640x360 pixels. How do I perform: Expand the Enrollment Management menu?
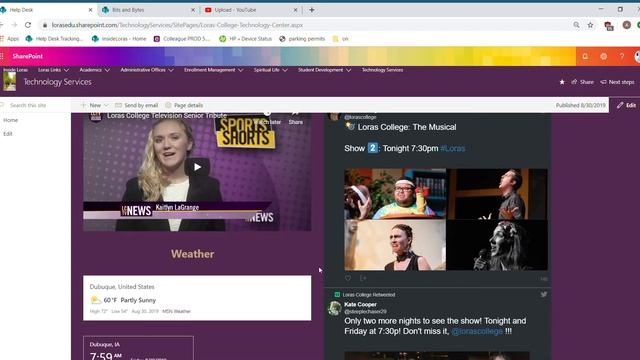point(213,70)
